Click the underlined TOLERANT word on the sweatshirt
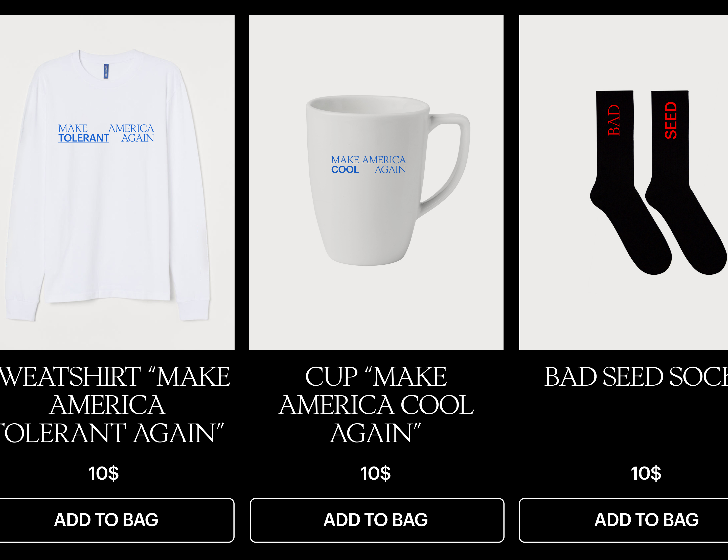The height and width of the screenshot is (560, 728). [x=84, y=138]
